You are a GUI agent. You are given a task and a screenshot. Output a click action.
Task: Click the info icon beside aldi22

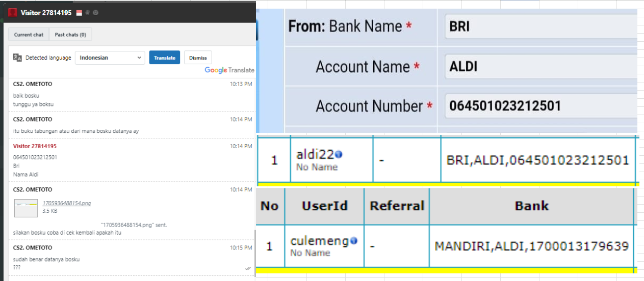click(339, 155)
